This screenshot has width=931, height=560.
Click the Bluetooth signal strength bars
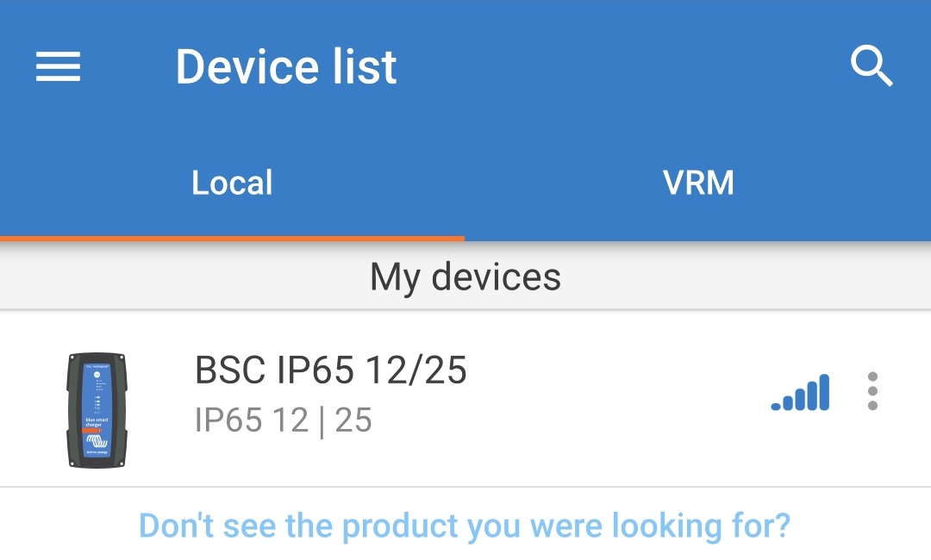801,392
